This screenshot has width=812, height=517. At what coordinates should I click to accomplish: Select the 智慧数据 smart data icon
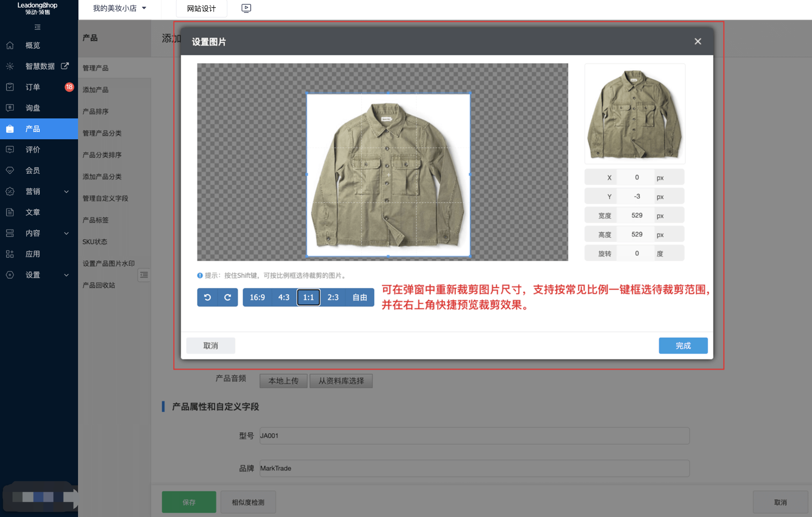(x=10, y=66)
